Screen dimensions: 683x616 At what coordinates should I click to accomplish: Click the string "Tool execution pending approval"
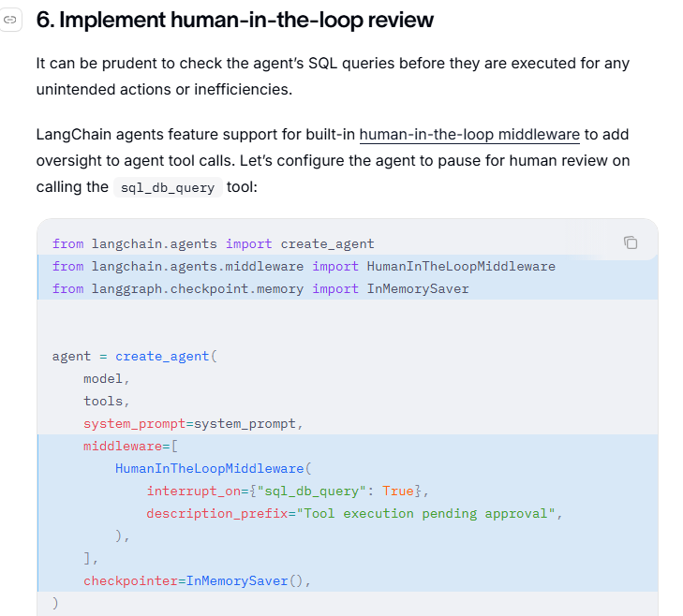[x=425, y=514]
